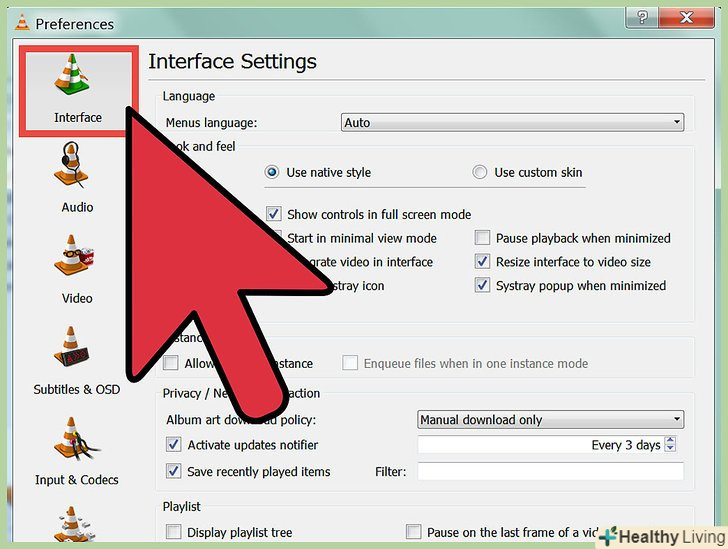Increase update interval with up arrow
Screen dimensions: 728x549
(670, 440)
